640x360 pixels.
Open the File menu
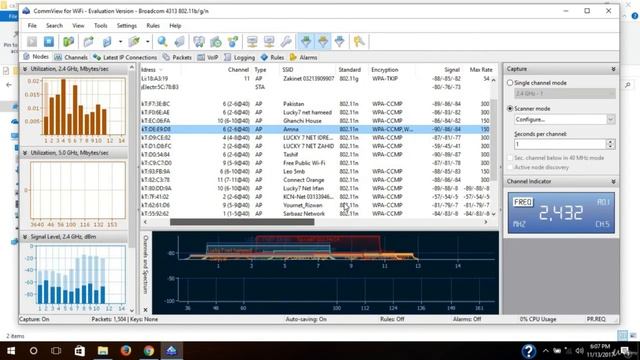[x=32, y=26]
